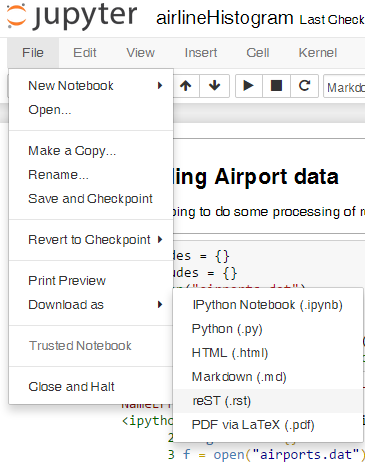Run the cell with the play icon

click(x=249, y=86)
